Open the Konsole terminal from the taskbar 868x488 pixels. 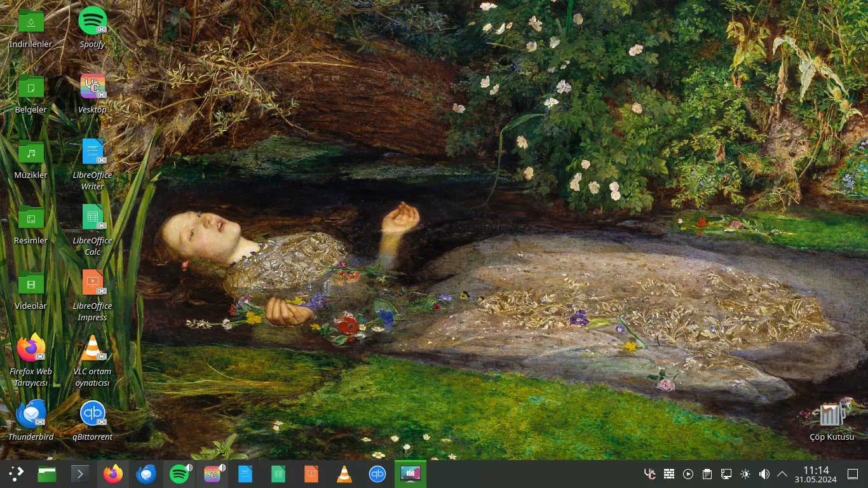80,474
